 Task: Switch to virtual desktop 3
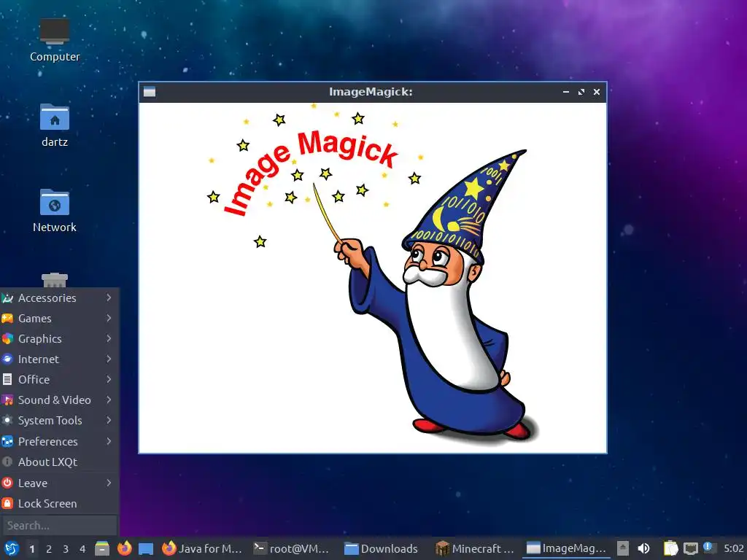[66, 549]
